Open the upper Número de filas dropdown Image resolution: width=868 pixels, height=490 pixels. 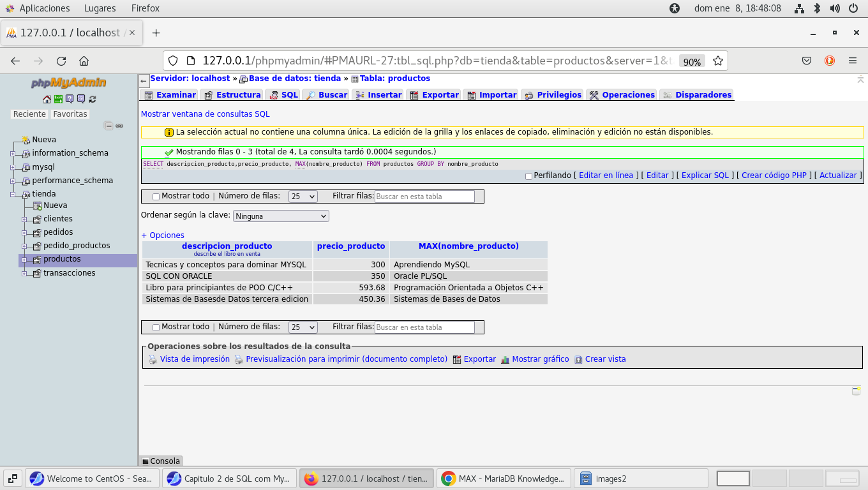[303, 197]
